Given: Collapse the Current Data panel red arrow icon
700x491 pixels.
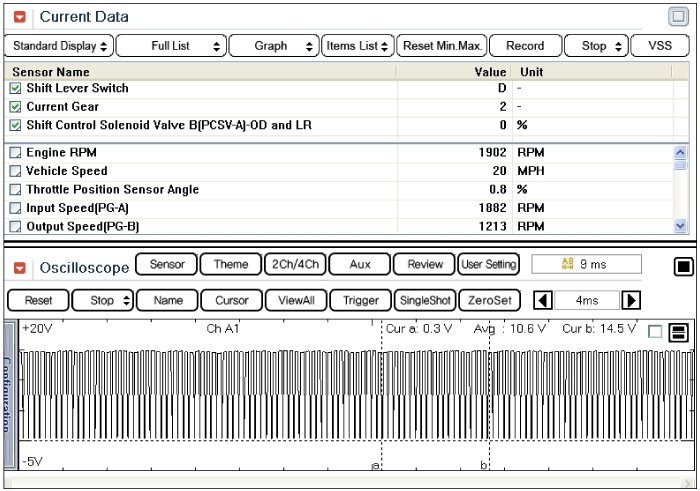Looking at the screenshot, I should click(20, 17).
